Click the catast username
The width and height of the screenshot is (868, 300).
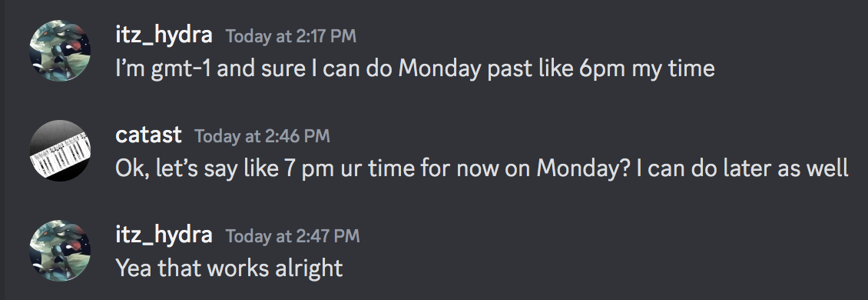coord(148,135)
